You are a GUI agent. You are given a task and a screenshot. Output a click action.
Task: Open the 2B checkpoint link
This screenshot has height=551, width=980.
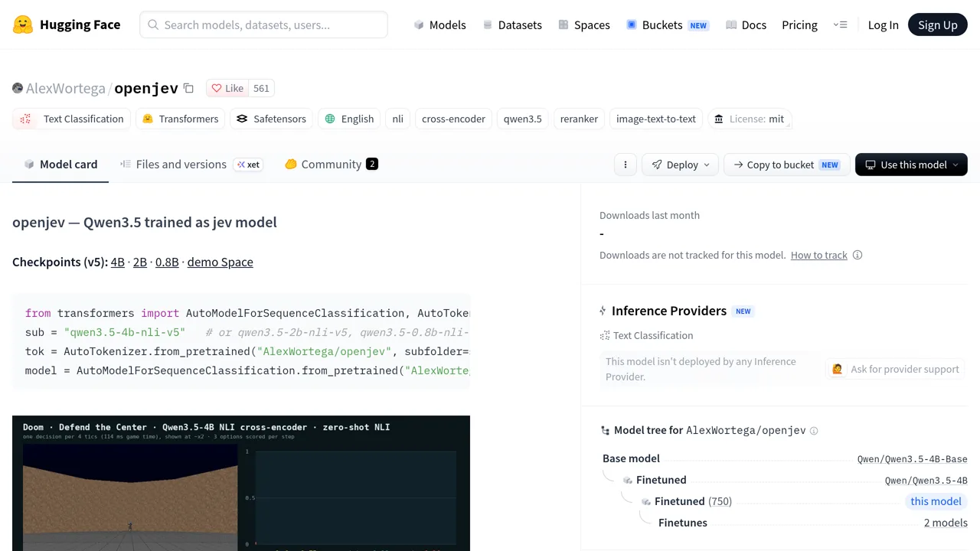(140, 262)
